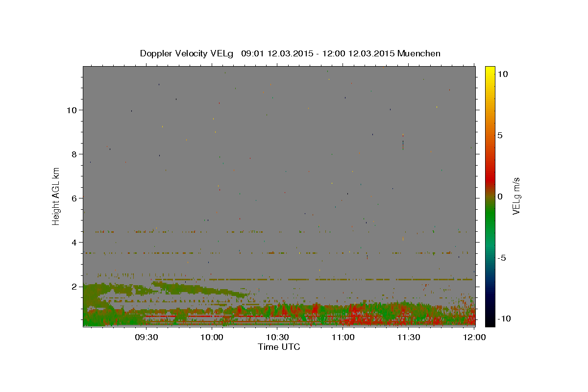Viewport: 588px width, 392px height.
Task: Click the height tick label 6
Action: 75,198
